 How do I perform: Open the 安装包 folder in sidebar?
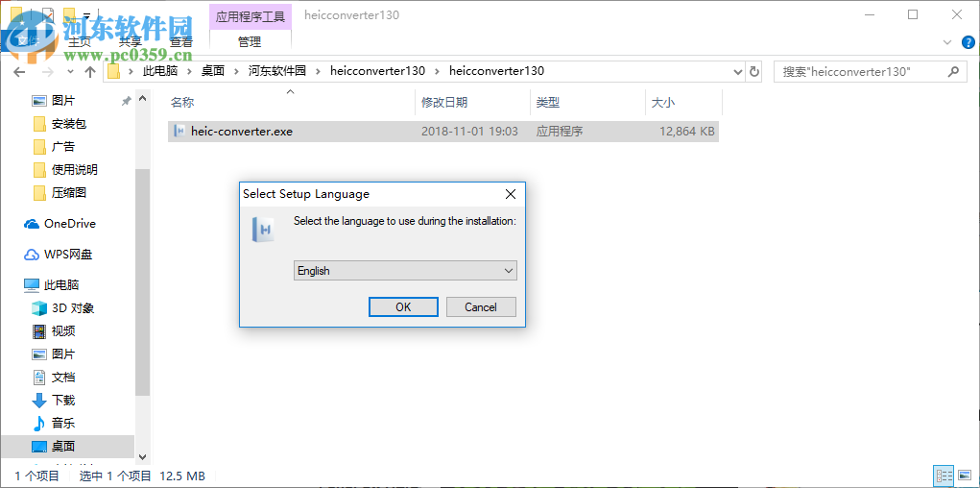pos(69,124)
